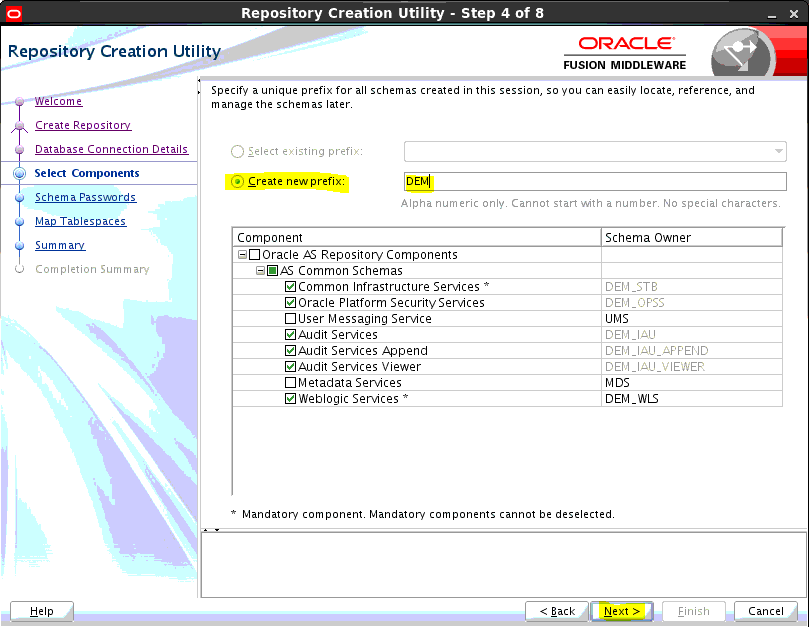Minimize the Repository Creation Utility window
The height and width of the screenshot is (627, 809).
772,15
